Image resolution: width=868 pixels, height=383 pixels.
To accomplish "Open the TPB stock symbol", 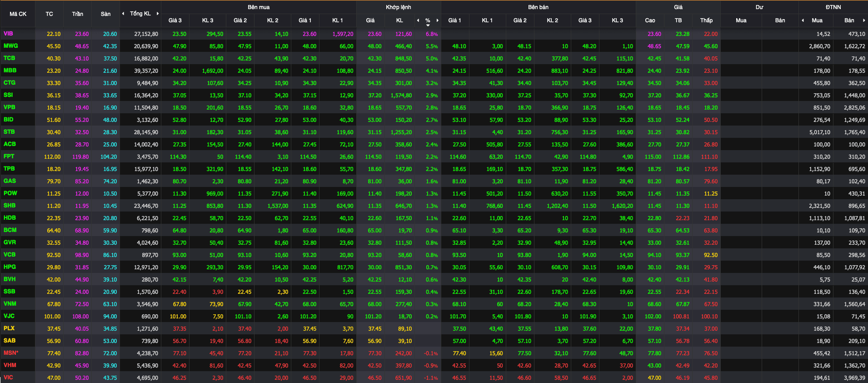I will 9,169.
